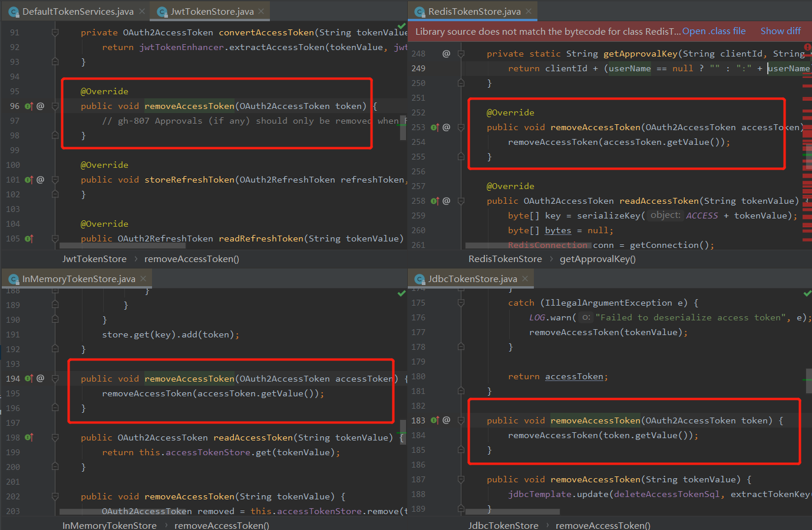Click green inspection checkmark in JdbcTokenStore editor
Screen dimensions: 812x530
pyautogui.click(x=807, y=293)
